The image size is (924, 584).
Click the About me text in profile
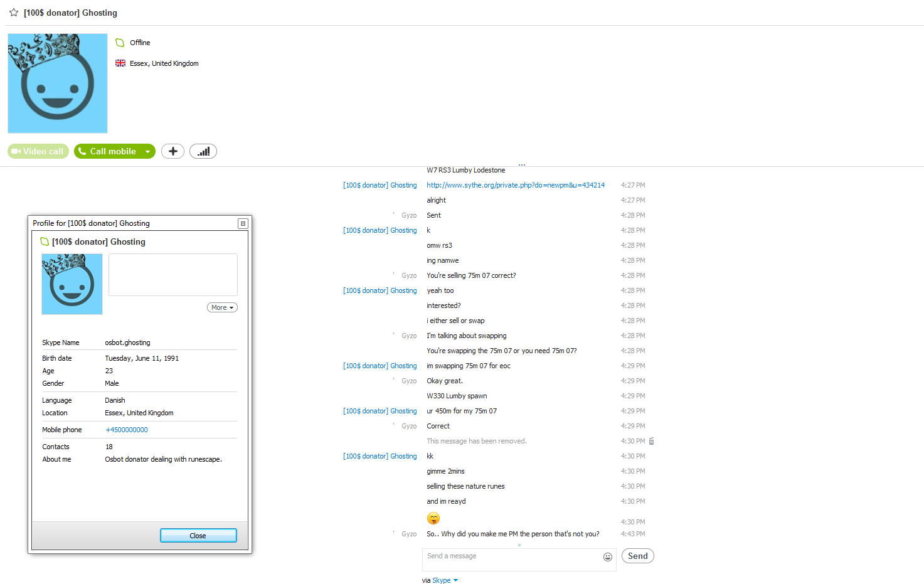[x=163, y=459]
